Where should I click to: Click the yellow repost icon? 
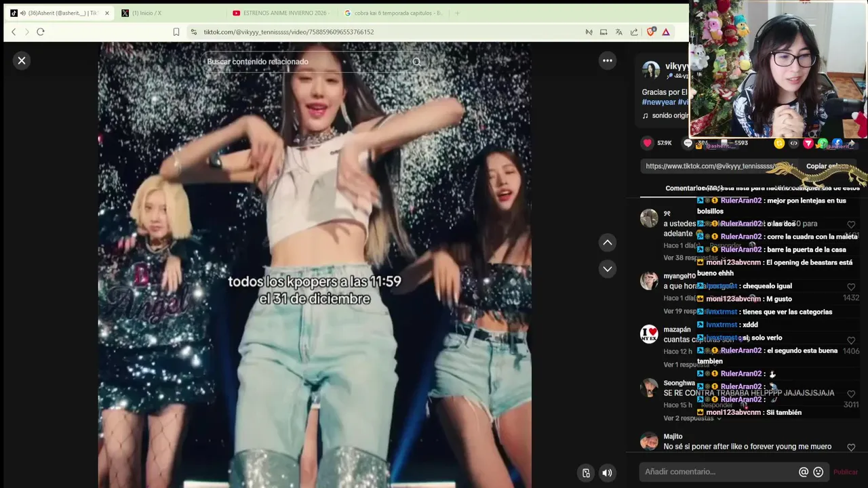coord(779,143)
